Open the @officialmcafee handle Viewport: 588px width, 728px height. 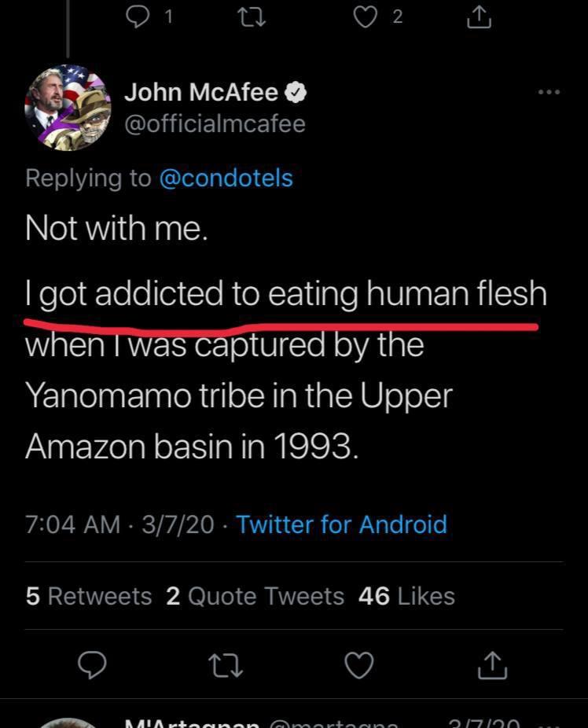tap(215, 123)
